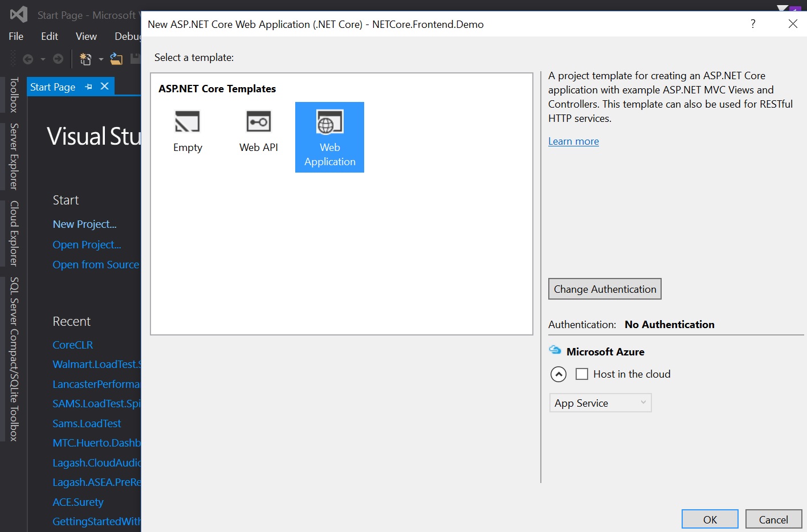The height and width of the screenshot is (532, 807).
Task: Open the New Project toolbar dropdown arrow
Action: tap(101, 59)
